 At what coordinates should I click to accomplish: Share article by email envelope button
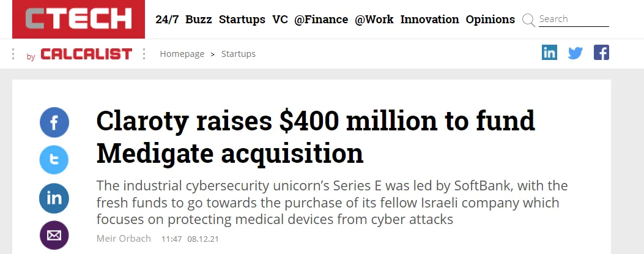tap(54, 236)
